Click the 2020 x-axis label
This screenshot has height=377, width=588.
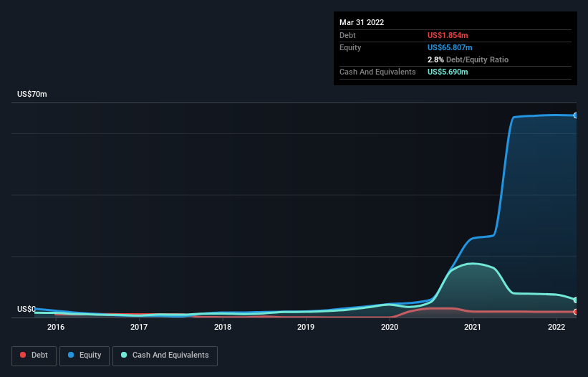pos(390,327)
